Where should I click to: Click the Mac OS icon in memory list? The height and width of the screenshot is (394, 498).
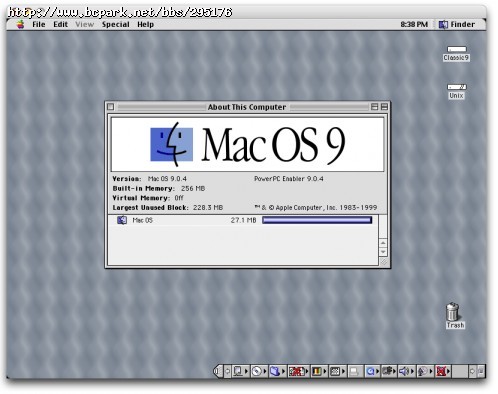tap(122, 220)
